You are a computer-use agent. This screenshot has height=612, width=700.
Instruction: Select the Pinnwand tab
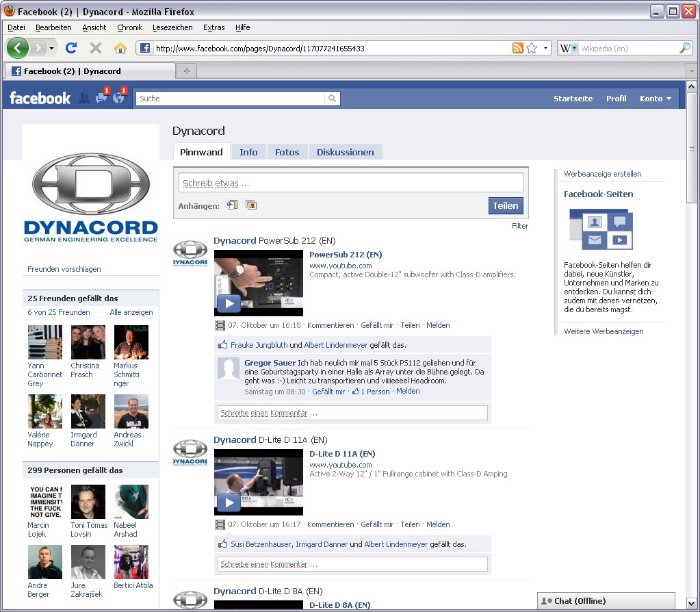(x=201, y=152)
